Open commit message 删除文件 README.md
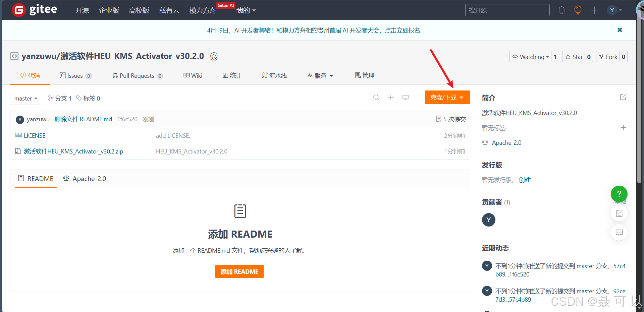Screen dimensions: 644x312 coord(83,119)
